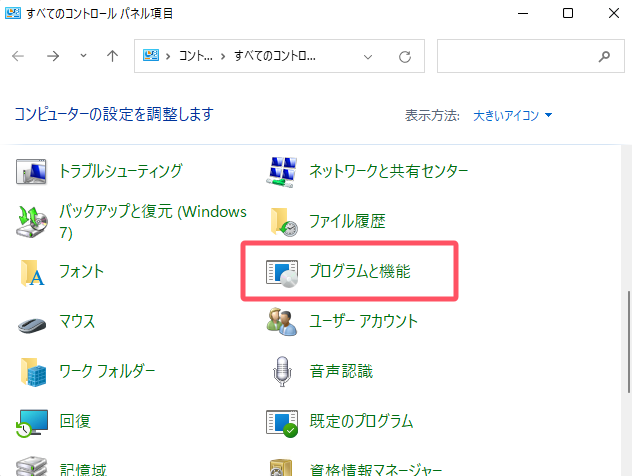Open フォント link
Viewport: 632px width, 476px height.
tap(81, 271)
